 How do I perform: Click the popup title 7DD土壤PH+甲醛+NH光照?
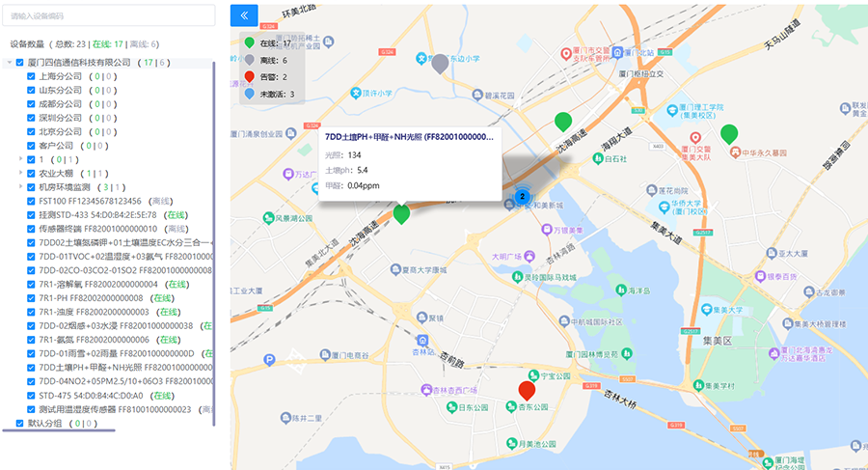tap(411, 138)
